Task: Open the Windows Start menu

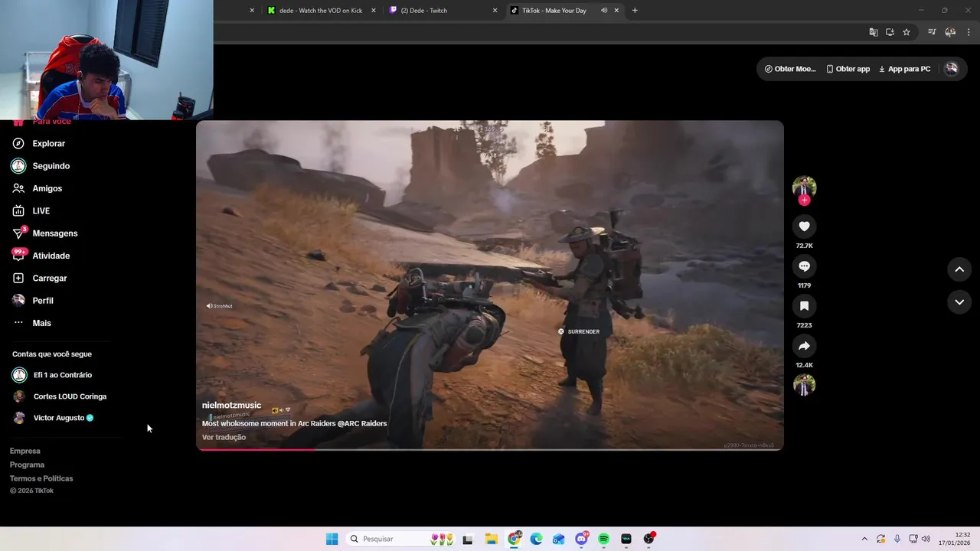Action: coord(332,539)
